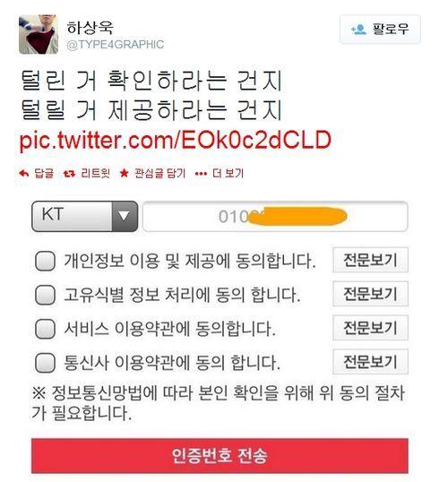The width and height of the screenshot is (448, 482).
Task: Click the phone number input field
Action: click(275, 216)
